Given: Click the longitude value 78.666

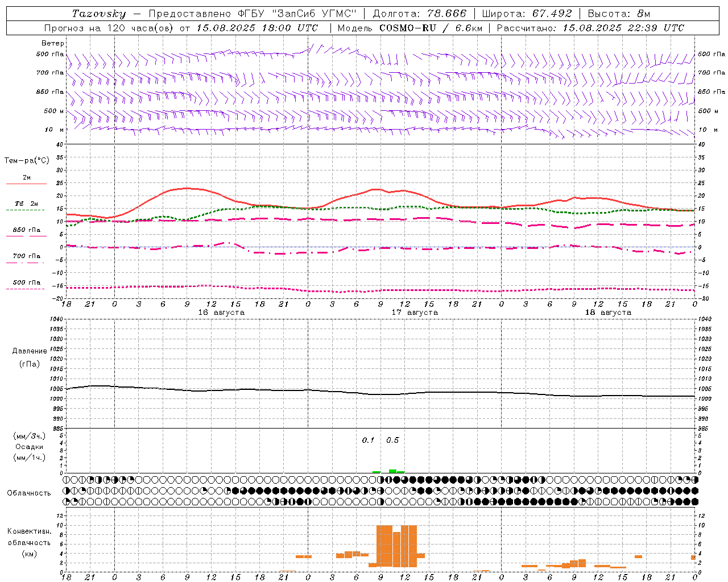Looking at the screenshot, I should (x=447, y=14).
